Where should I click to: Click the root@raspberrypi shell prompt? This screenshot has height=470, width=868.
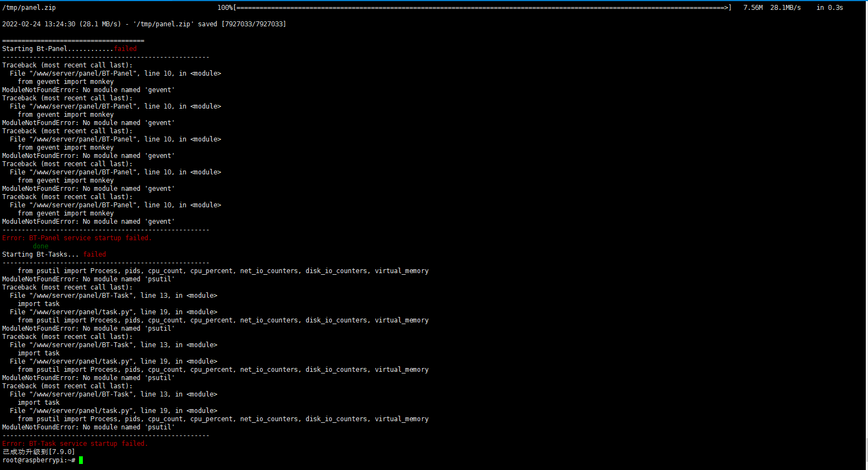(x=39, y=460)
